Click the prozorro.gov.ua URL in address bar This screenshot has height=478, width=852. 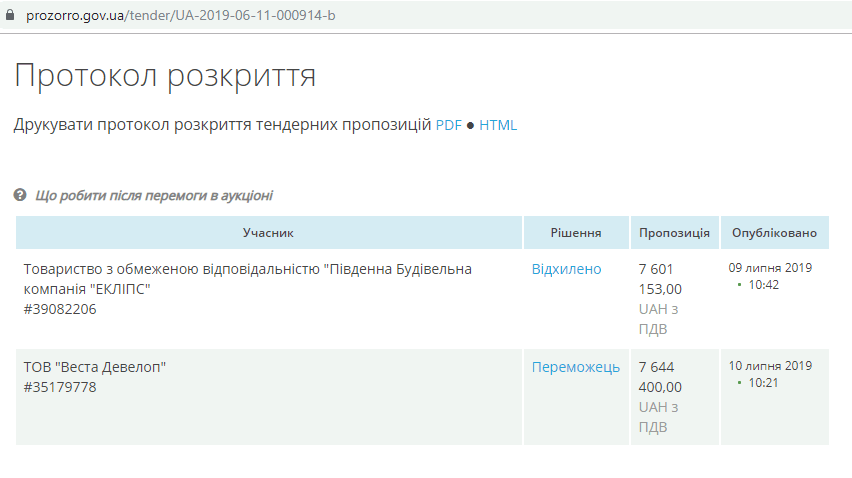pos(180,15)
